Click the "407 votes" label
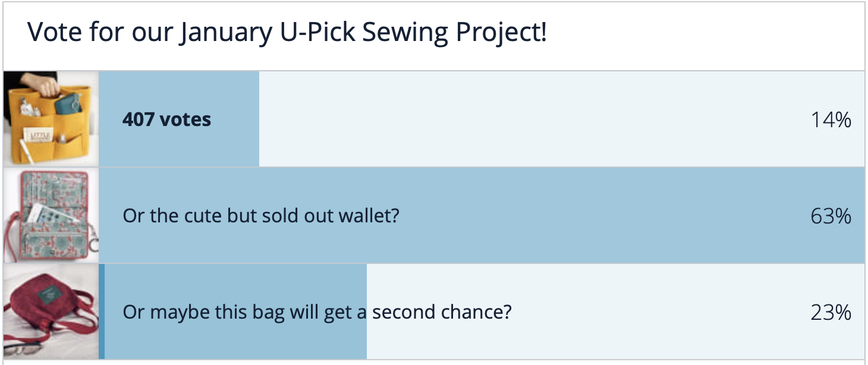 click(x=166, y=119)
